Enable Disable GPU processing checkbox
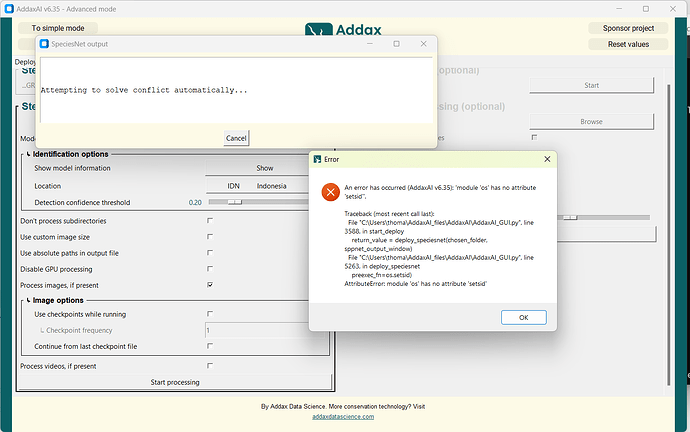Image resolution: width=690 pixels, height=432 pixels. 210,268
